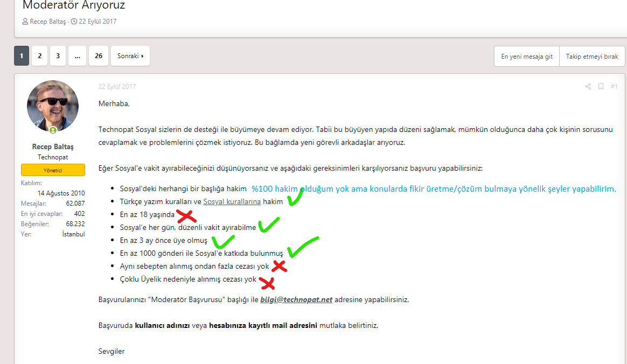Viewport: 627px width, 364px height.
Task: Click the thread title Moderatör Arıyoruz
Action: tap(74, 5)
